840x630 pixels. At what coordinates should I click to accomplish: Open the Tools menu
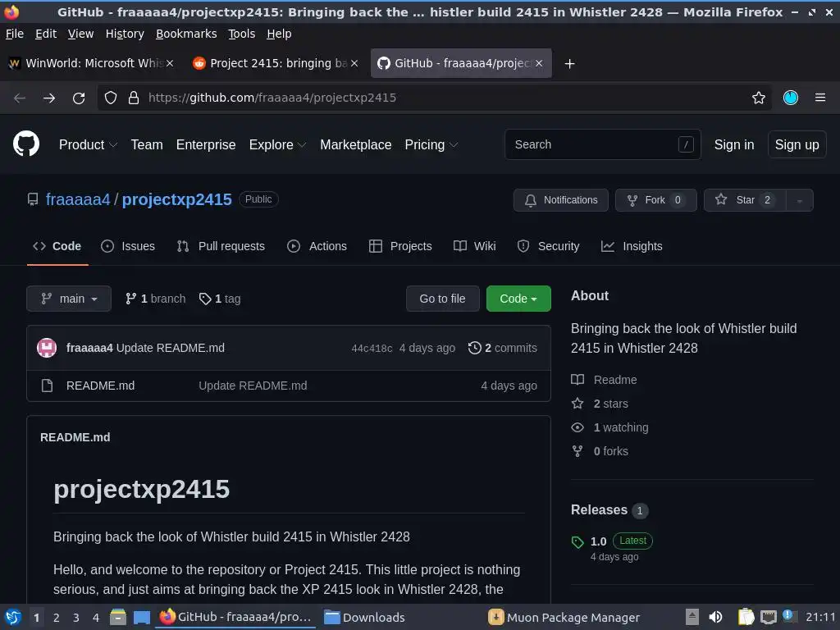click(242, 34)
